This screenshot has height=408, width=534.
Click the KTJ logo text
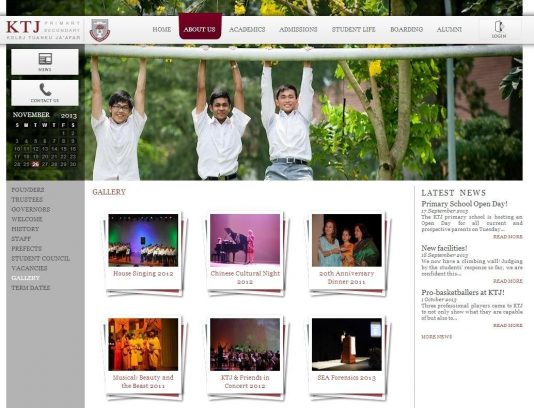coord(23,27)
